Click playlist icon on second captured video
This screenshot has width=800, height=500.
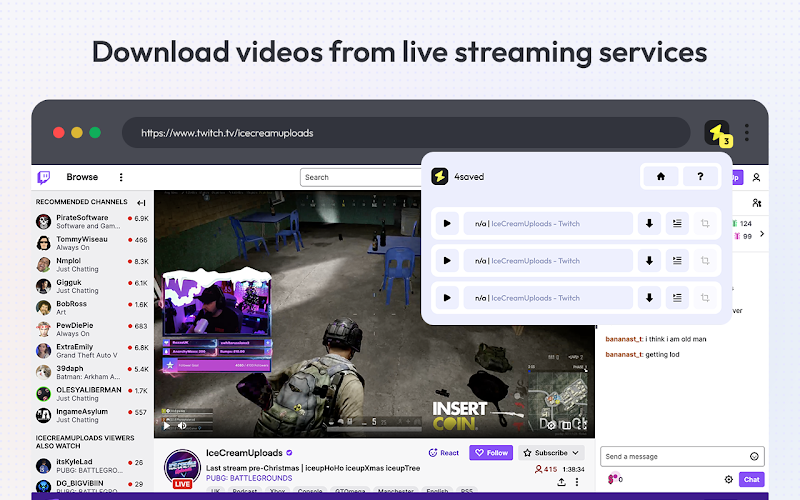(677, 261)
